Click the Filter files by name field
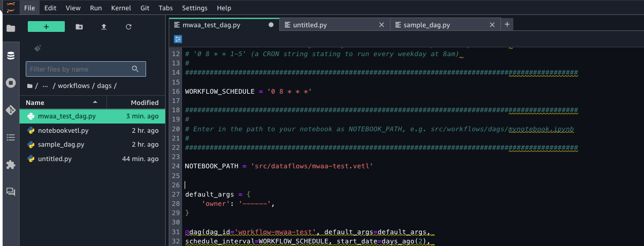The image size is (644, 246). [x=86, y=69]
